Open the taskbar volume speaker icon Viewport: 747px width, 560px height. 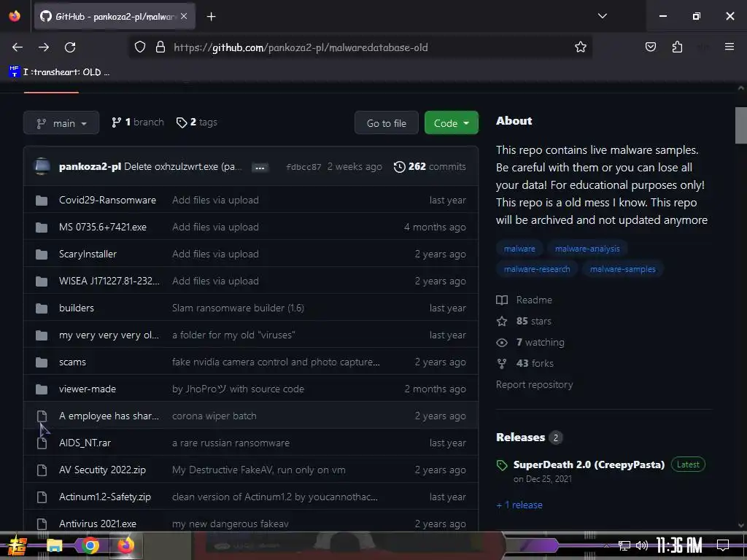tap(642, 545)
